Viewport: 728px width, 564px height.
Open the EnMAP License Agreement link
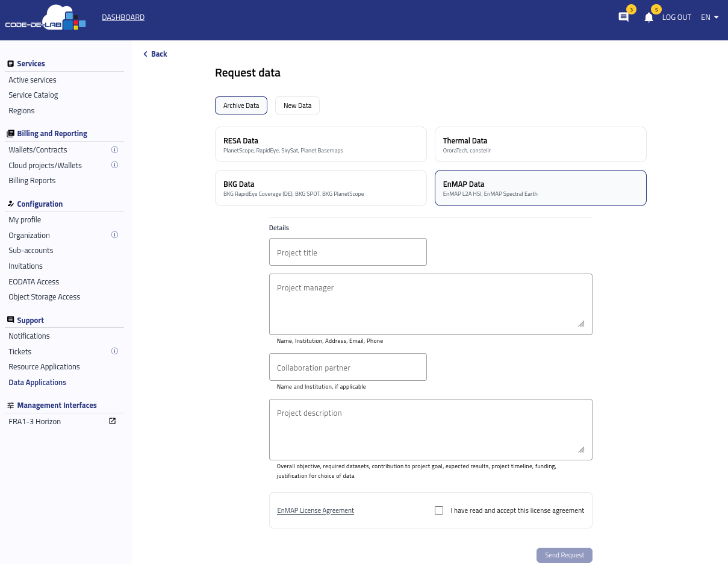tap(316, 510)
